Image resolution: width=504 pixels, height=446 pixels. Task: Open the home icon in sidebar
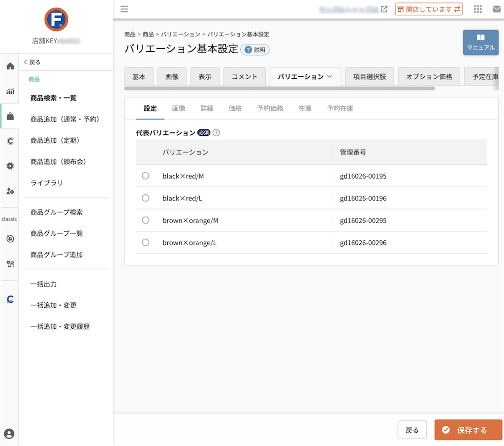tap(10, 66)
